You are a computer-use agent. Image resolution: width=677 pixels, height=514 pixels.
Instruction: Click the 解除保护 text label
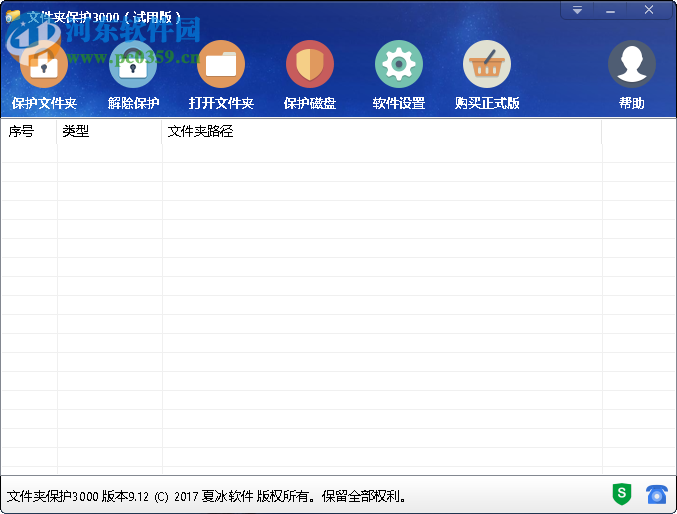tap(133, 103)
